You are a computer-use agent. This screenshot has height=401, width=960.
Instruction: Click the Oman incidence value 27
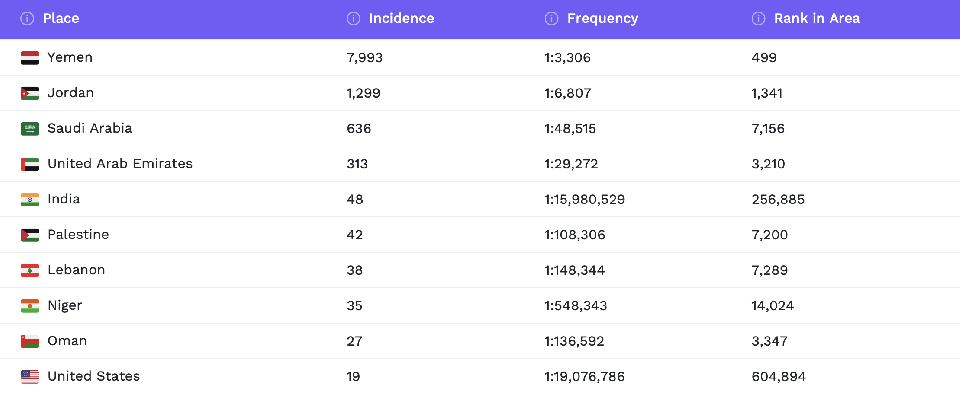pyautogui.click(x=355, y=341)
